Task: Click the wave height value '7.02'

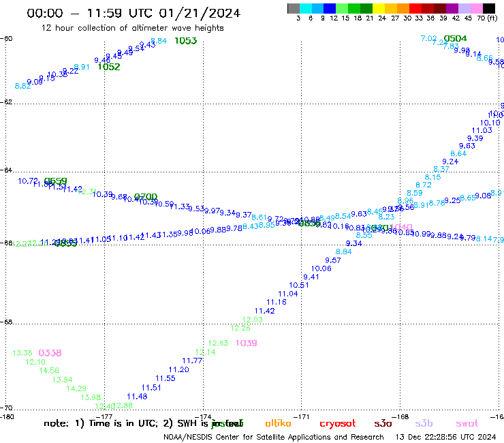Action: pos(429,39)
